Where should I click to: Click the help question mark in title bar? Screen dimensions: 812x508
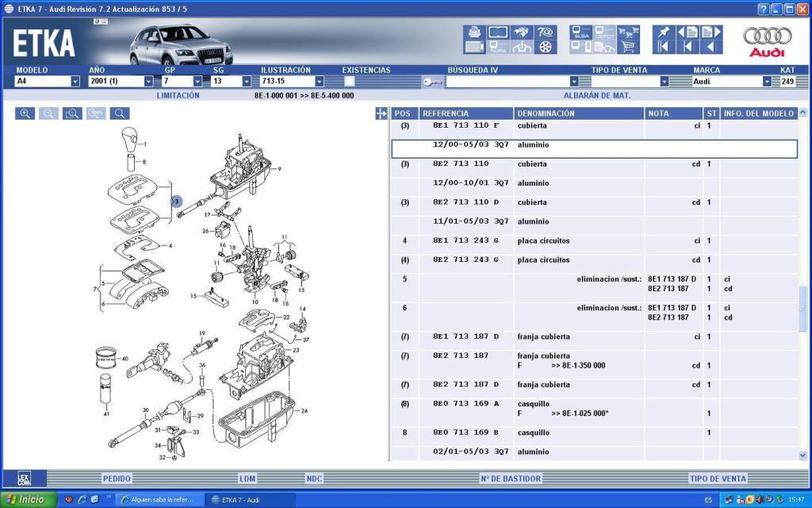(x=764, y=9)
